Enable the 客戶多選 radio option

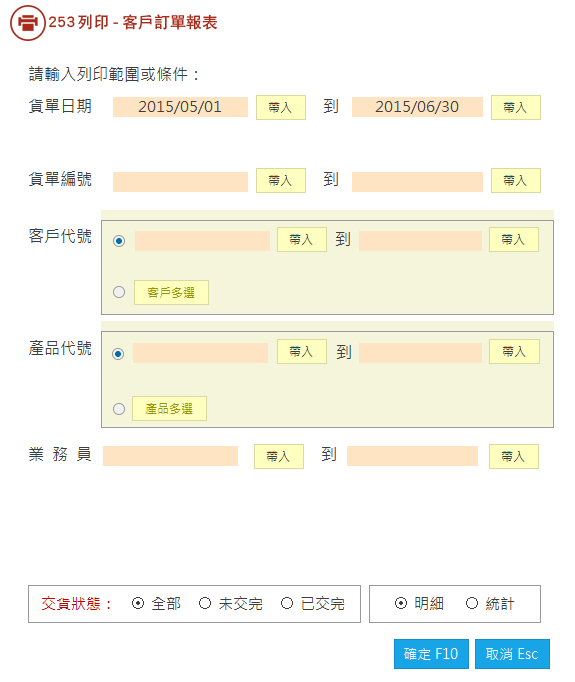[119, 292]
